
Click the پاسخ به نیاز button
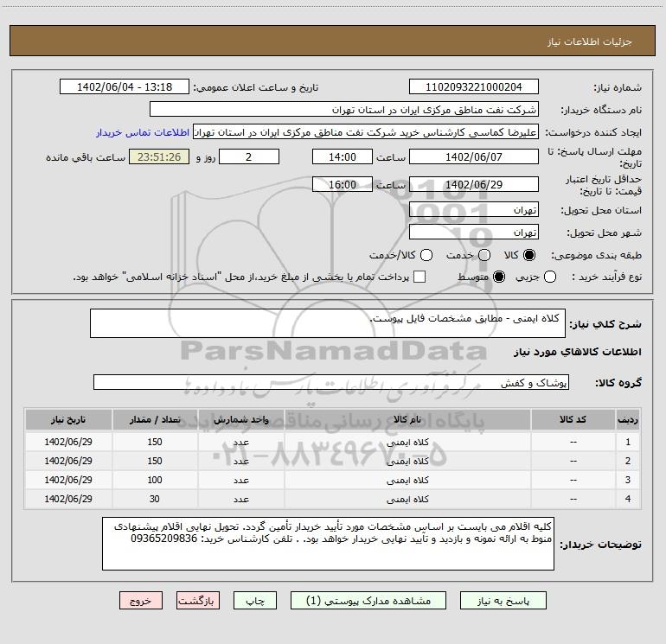503,601
